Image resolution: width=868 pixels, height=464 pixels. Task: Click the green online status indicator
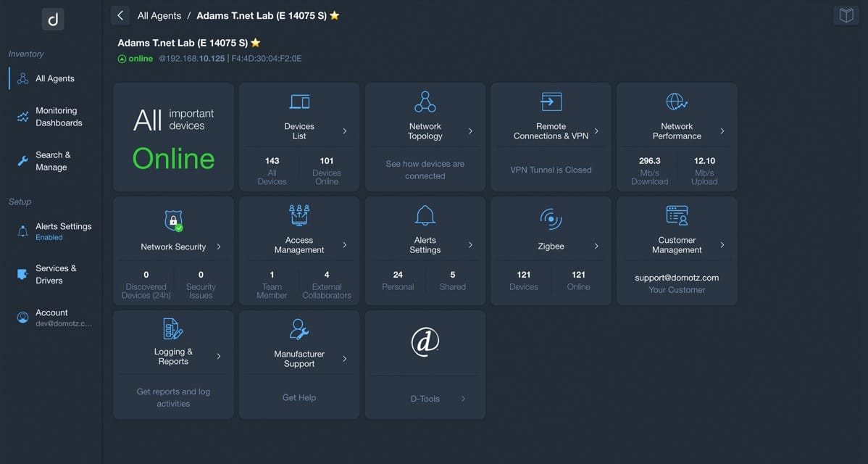coord(122,59)
